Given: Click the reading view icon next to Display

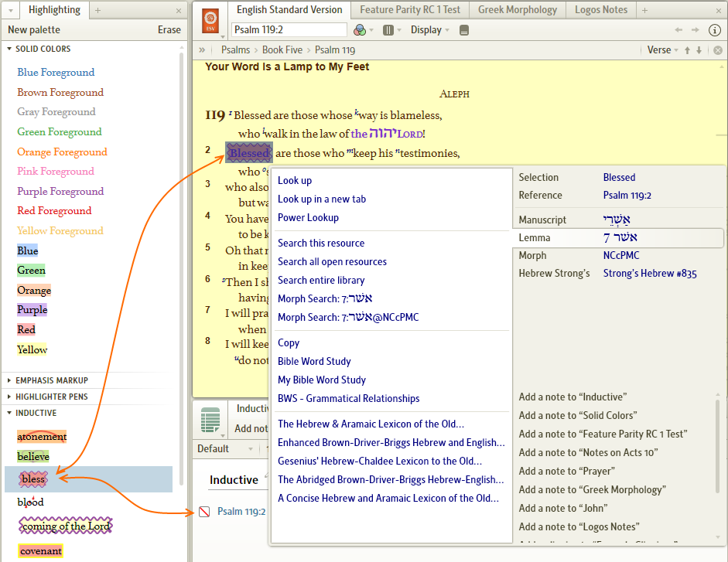Looking at the screenshot, I should click(x=464, y=30).
